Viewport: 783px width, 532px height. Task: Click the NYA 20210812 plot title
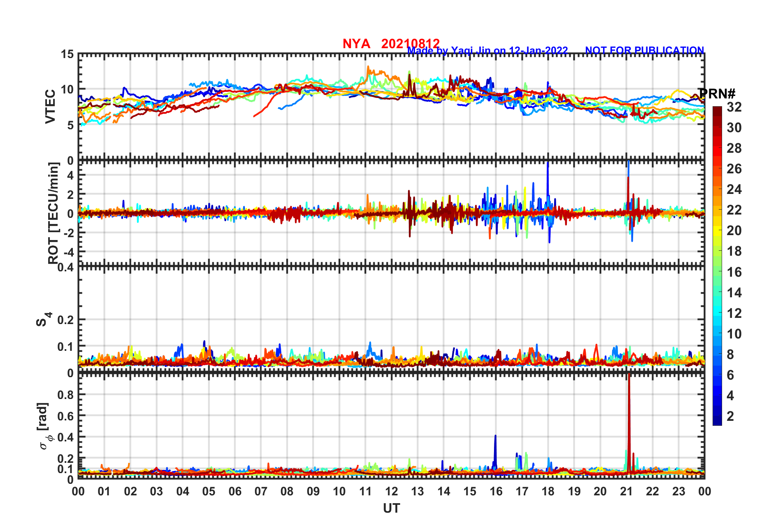tap(391, 44)
